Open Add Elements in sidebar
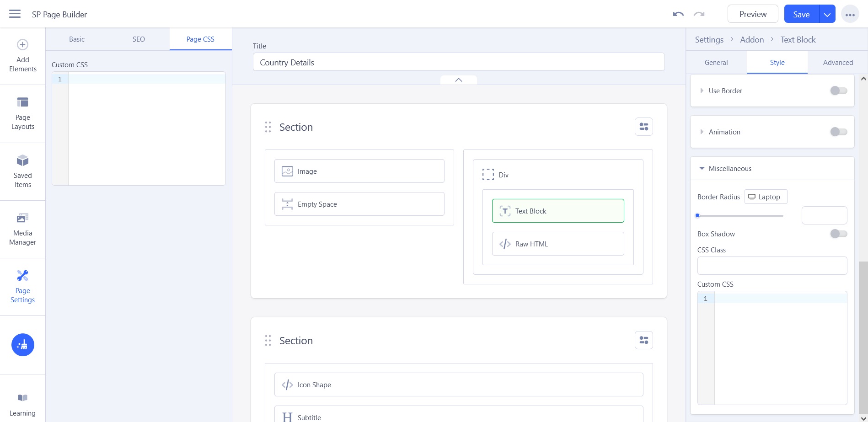The height and width of the screenshot is (422, 868). [23, 56]
